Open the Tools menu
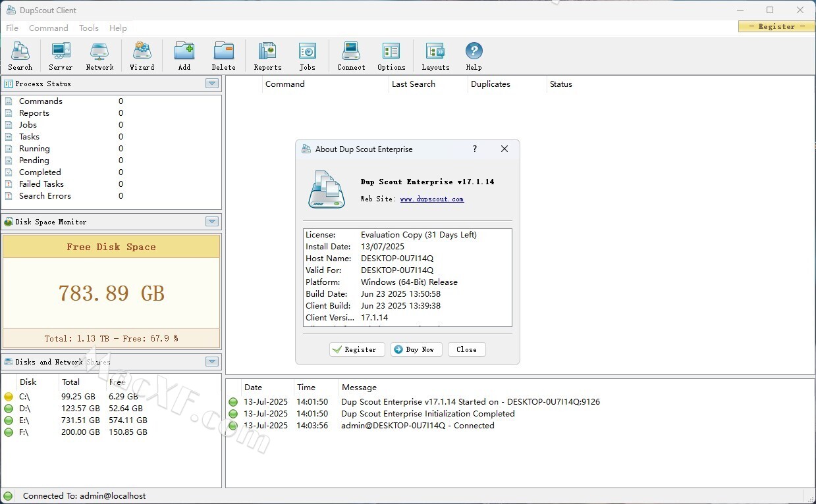Viewport: 816px width, 504px height. (x=89, y=28)
